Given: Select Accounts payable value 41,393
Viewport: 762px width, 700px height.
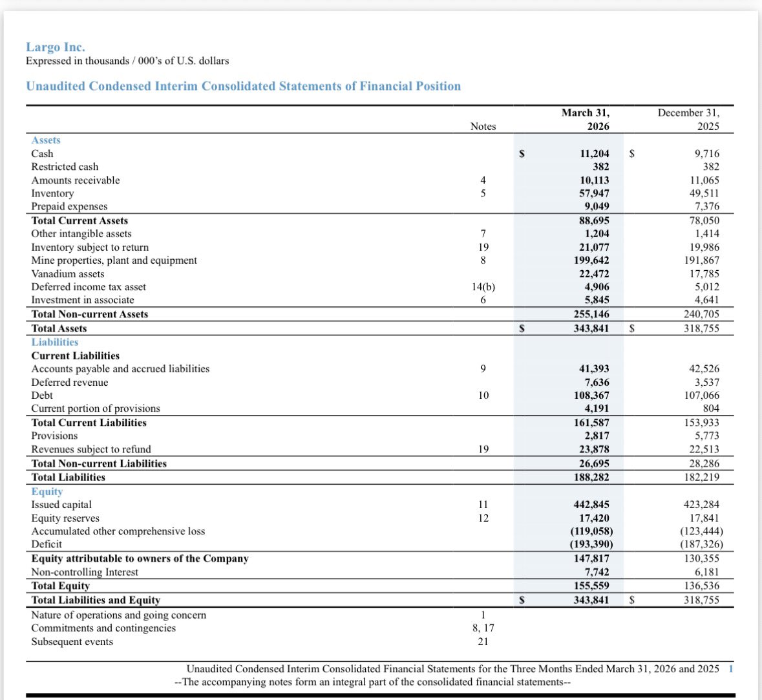Looking at the screenshot, I should tap(595, 369).
